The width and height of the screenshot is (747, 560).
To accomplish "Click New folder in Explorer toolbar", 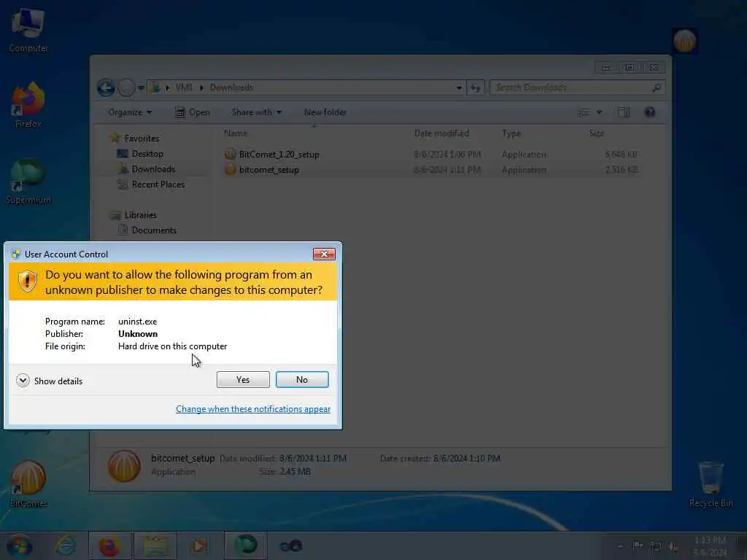I will coord(325,112).
